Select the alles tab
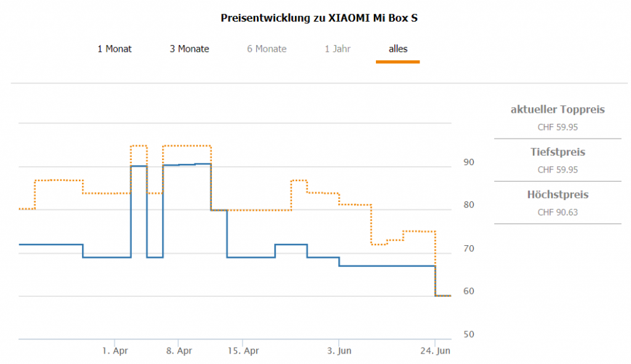 point(398,49)
